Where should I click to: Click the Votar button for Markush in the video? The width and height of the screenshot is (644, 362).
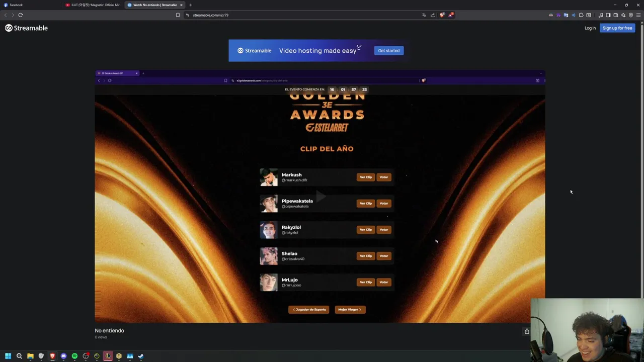click(x=384, y=177)
